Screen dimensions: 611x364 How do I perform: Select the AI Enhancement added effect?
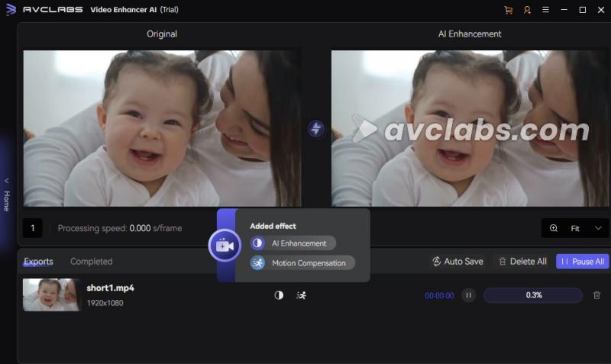(293, 243)
